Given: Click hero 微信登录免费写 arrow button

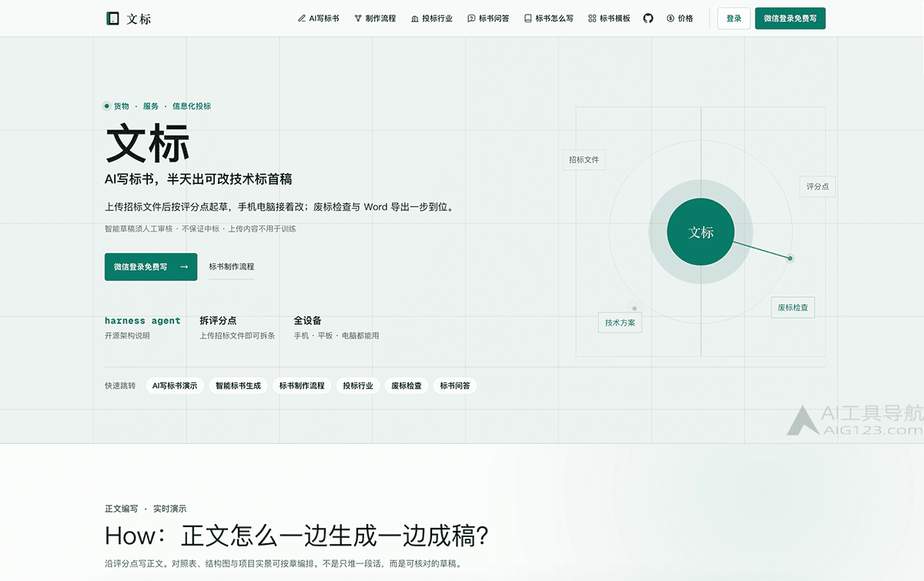Looking at the screenshot, I should tap(151, 267).
